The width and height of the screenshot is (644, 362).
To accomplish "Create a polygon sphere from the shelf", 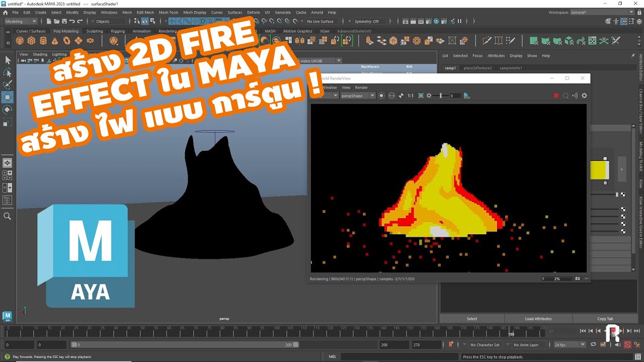I will pos(20,41).
